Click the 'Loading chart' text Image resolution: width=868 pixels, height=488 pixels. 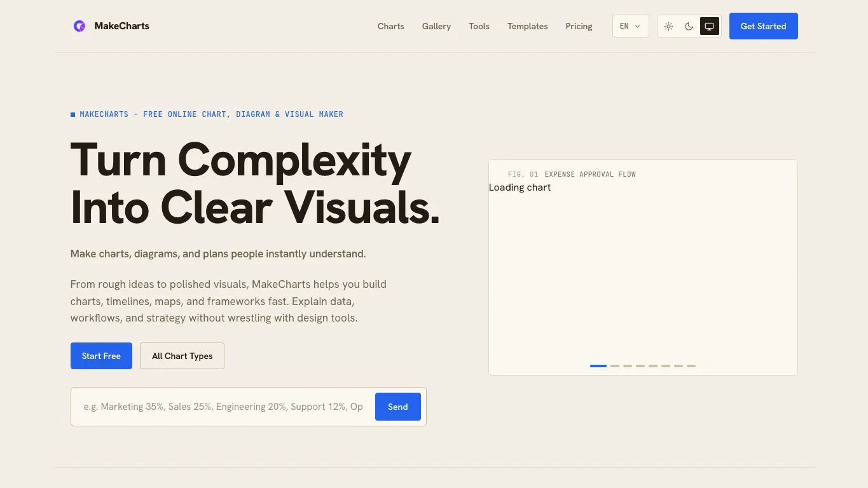(x=520, y=187)
